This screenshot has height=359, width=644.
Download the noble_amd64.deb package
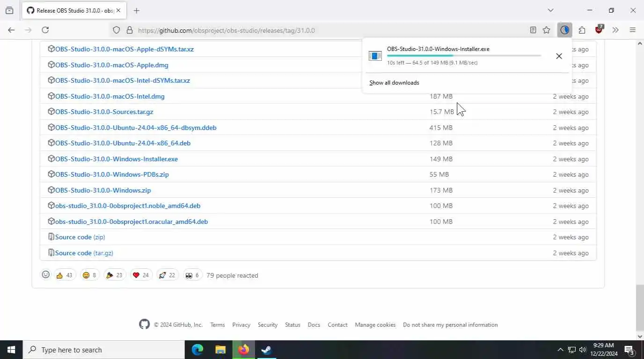[128, 206]
